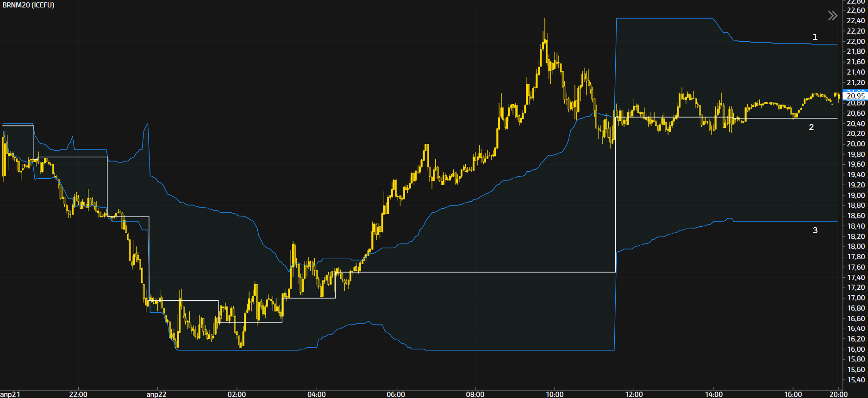Click the 08:00 time axis label
The height and width of the screenshot is (398, 868).
(475, 394)
